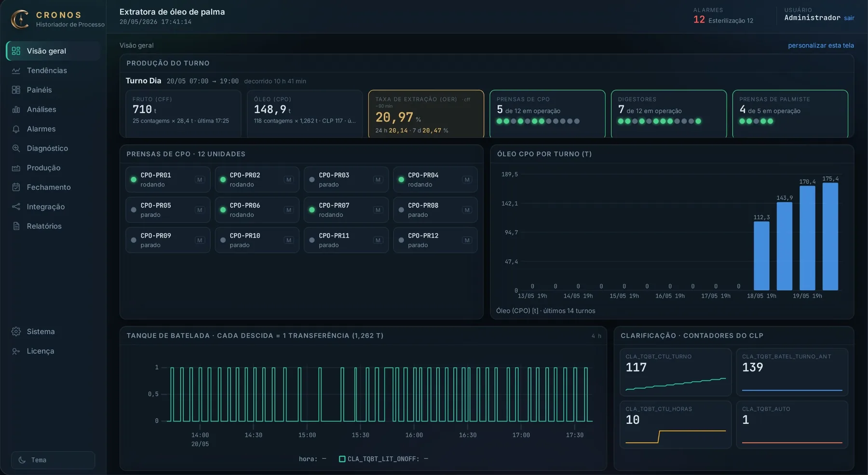Screen dimensions: 868x475
Task: Select the CPO-PR02 press card
Action: 257,180
